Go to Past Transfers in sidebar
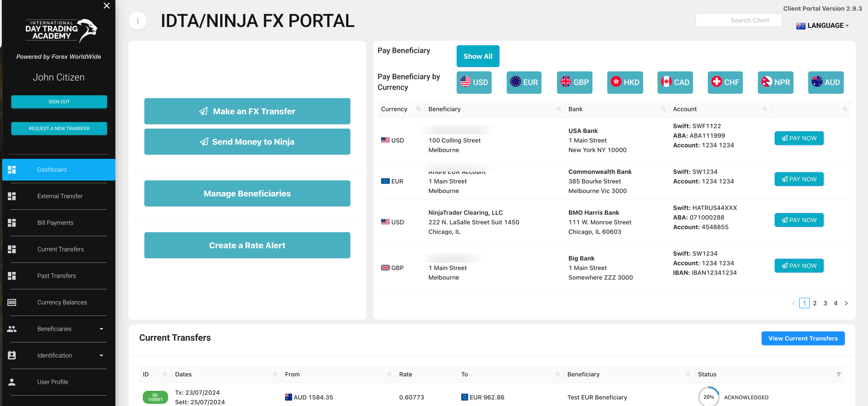 (57, 276)
